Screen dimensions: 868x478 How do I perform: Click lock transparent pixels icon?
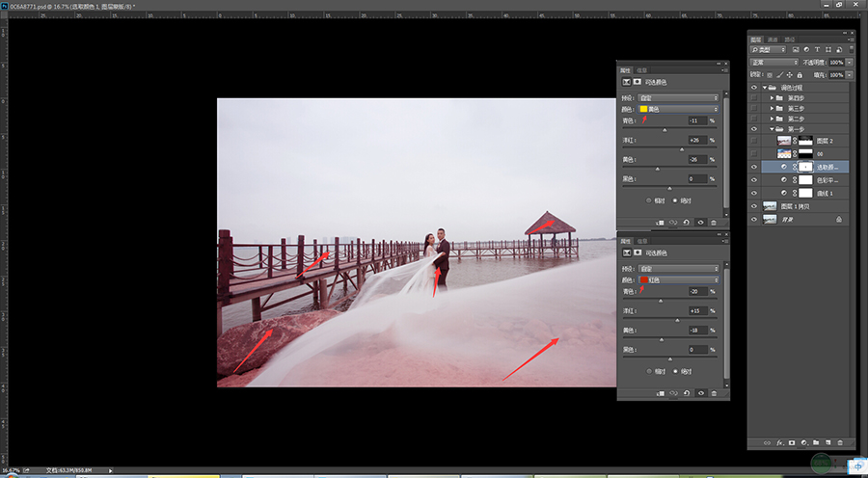pos(770,75)
